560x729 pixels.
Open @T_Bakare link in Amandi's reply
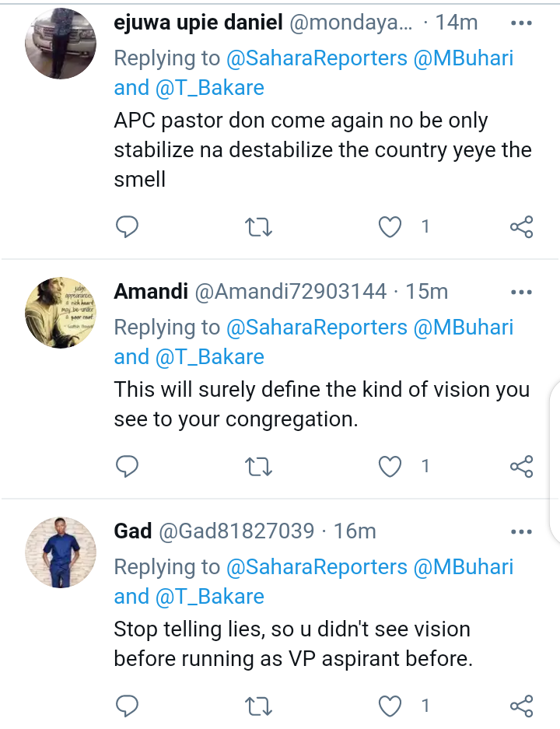(209, 357)
